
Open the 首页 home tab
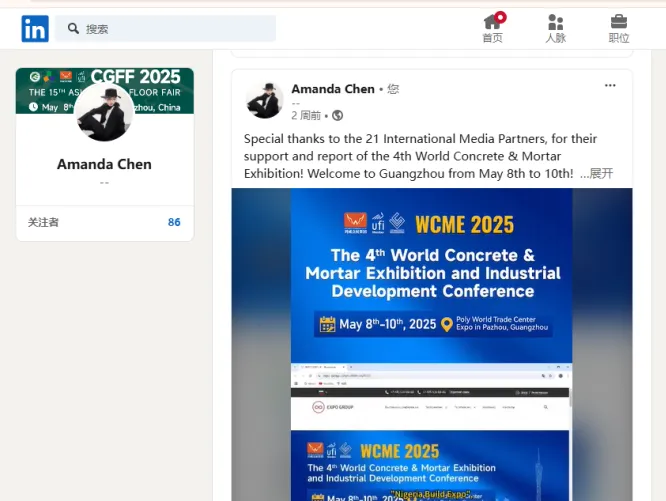click(493, 28)
